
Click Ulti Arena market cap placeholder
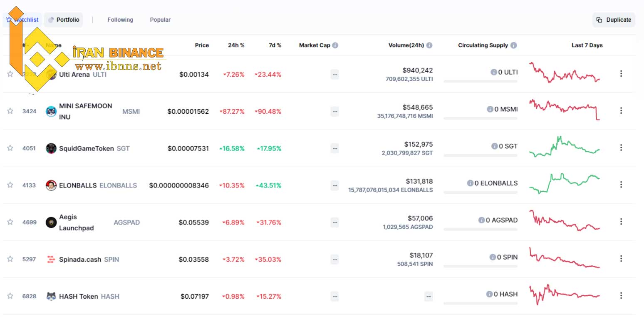click(x=335, y=75)
